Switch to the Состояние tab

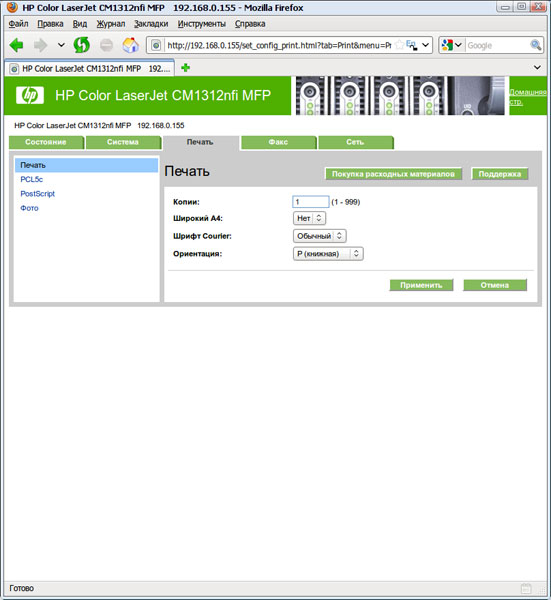pos(46,142)
